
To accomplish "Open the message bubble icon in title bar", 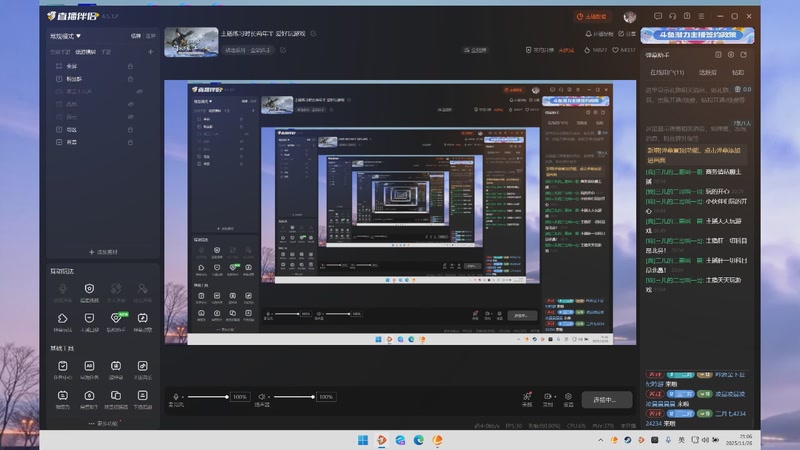I will (658, 16).
